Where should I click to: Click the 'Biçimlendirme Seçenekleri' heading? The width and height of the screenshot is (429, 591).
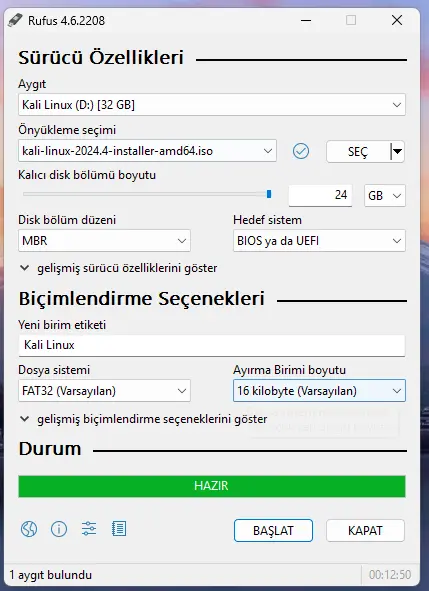pyautogui.click(x=142, y=299)
